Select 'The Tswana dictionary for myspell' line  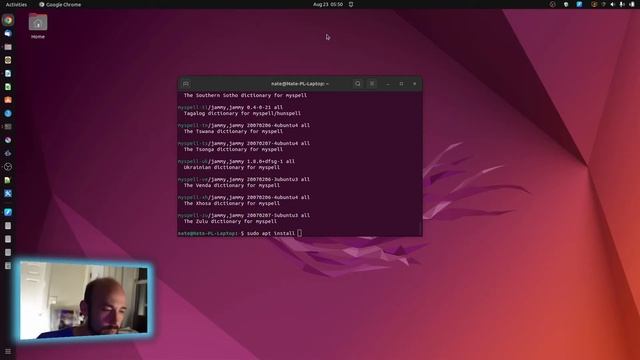(x=233, y=131)
